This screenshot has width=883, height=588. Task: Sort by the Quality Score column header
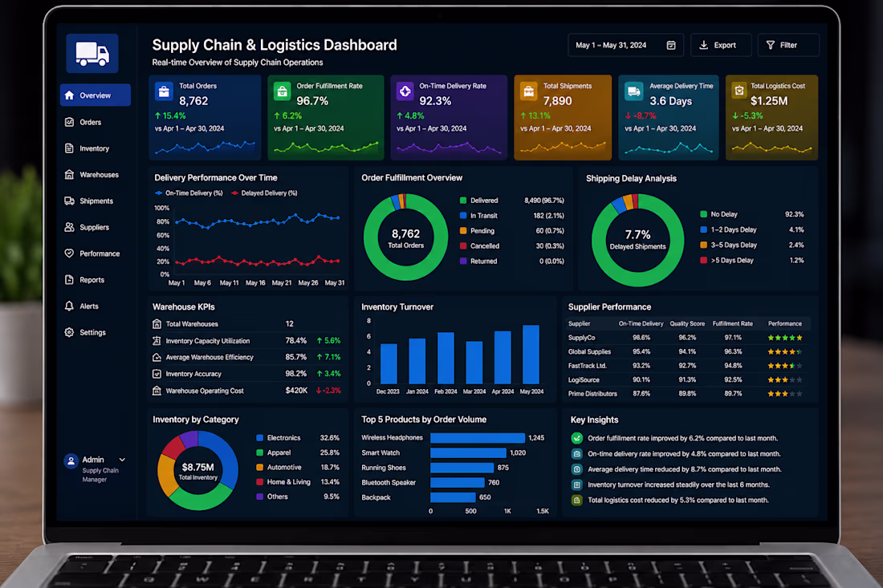pyautogui.click(x=687, y=323)
